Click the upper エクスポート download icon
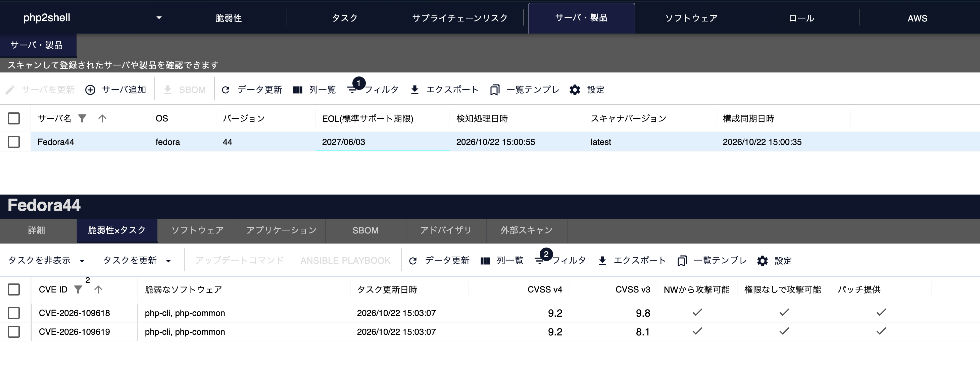 (415, 90)
